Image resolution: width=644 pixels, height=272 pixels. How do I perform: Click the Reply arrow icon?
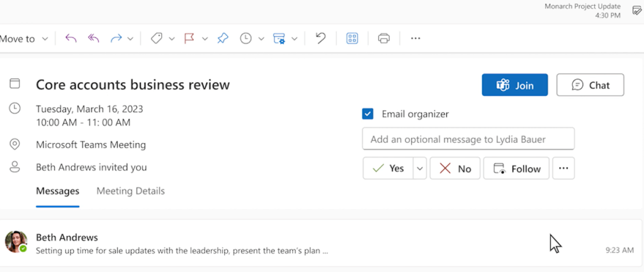[x=71, y=38]
